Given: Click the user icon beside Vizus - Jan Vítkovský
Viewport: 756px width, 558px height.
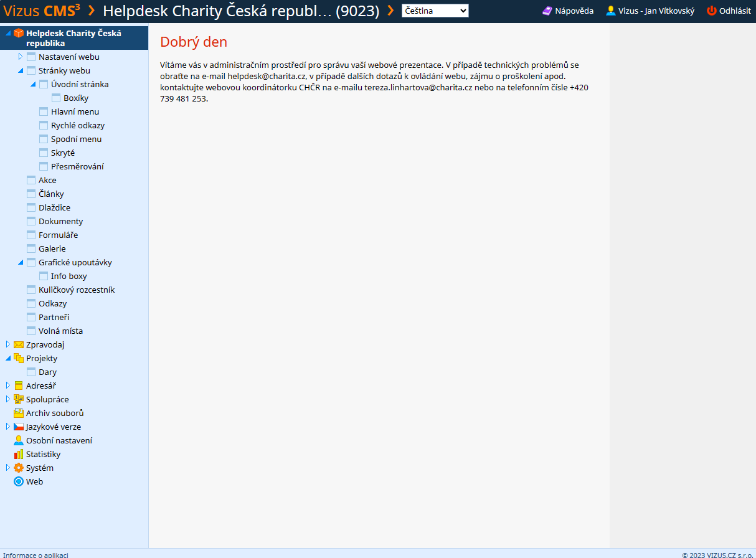Looking at the screenshot, I should click(x=611, y=11).
